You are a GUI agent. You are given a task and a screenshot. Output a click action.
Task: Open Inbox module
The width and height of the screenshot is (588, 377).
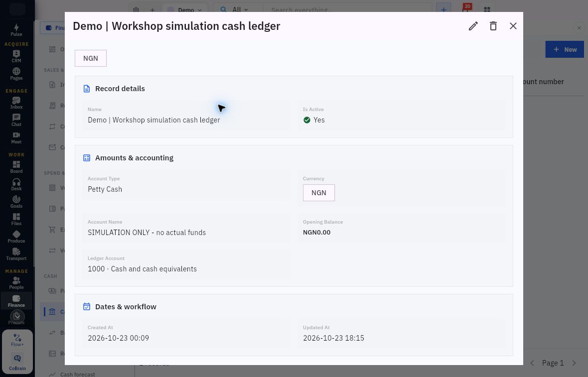click(x=16, y=103)
